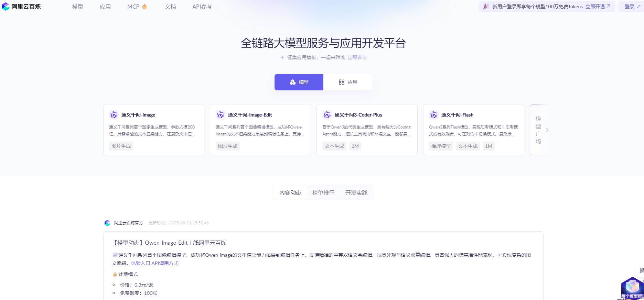The image size is (644, 300).
Task: Open the 通义千问-Flash card title
Action: [458, 115]
